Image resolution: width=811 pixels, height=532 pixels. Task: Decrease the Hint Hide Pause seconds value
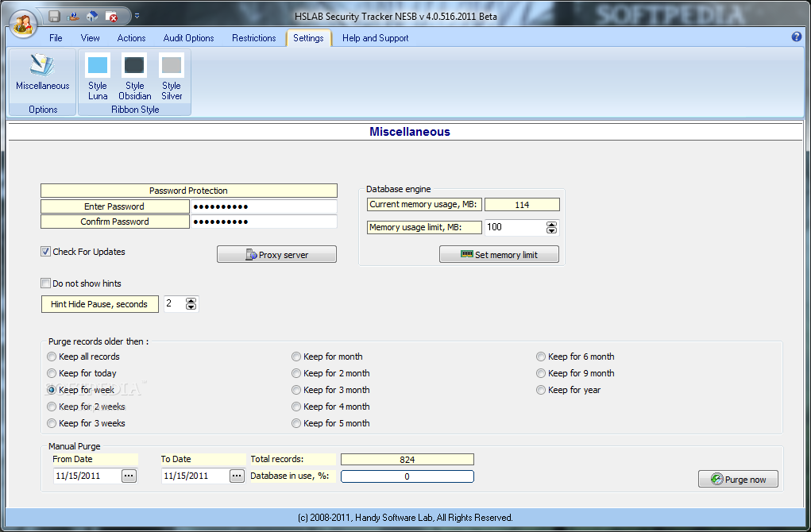(191, 307)
